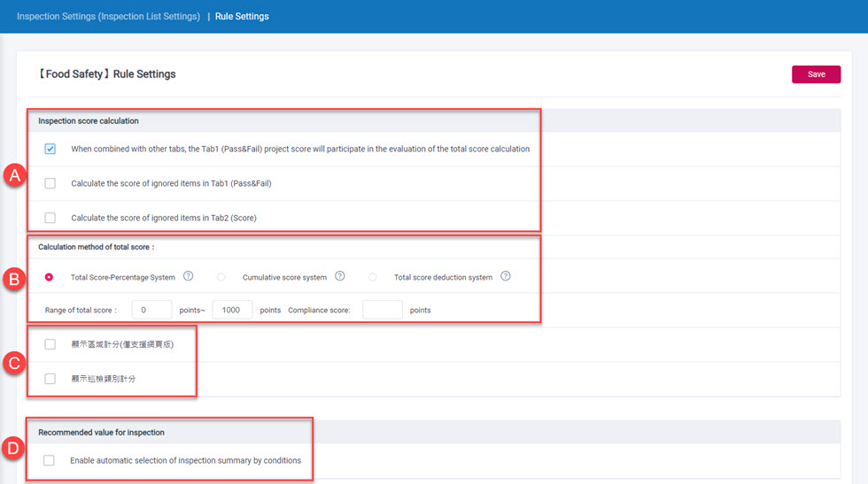Viewport: 868px width, 484px height.
Task: Click Rule Settings in the breadcrumb
Action: (x=242, y=16)
